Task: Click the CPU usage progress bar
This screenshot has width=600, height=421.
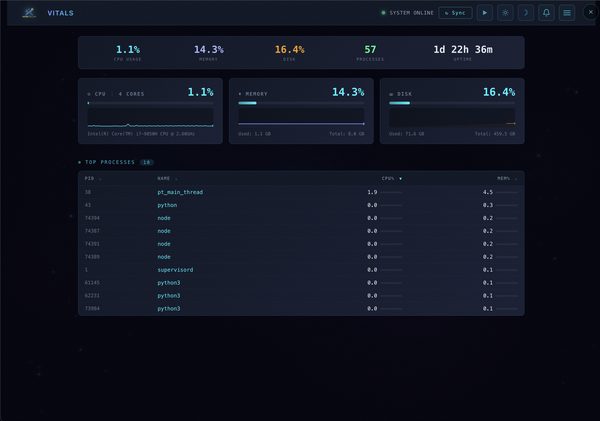Action: (x=150, y=103)
